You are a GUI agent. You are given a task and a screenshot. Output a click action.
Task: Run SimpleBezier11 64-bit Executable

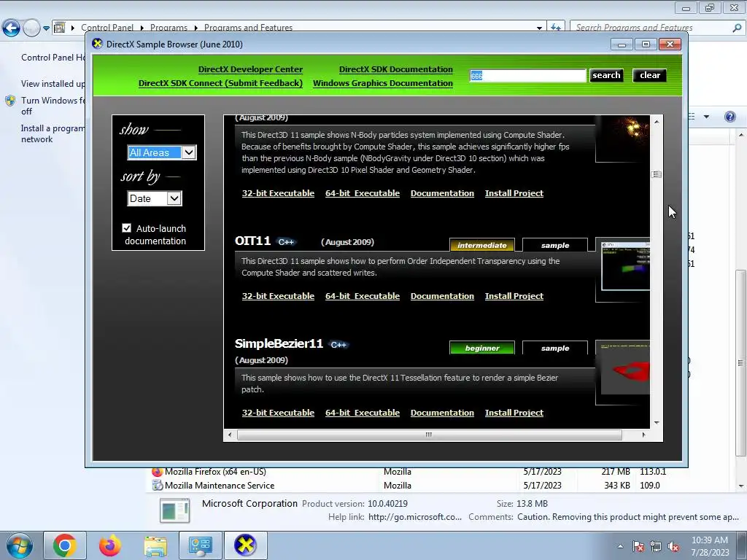click(x=363, y=413)
